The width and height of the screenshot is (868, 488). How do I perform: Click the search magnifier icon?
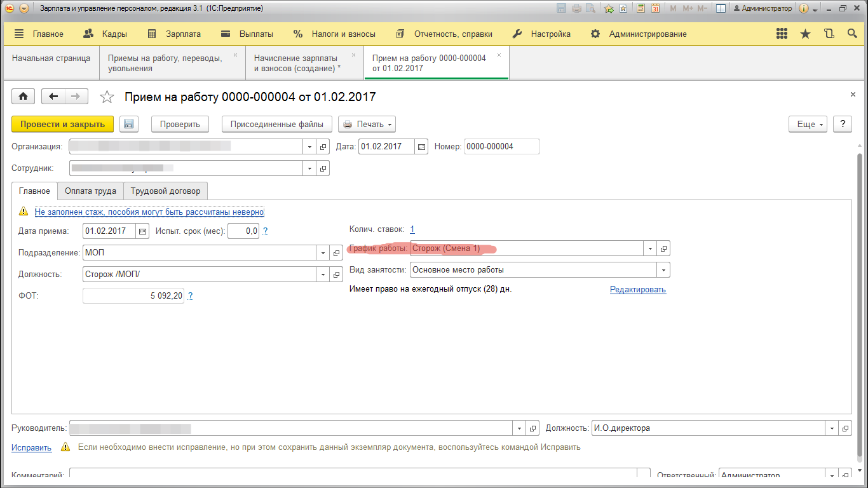point(851,34)
